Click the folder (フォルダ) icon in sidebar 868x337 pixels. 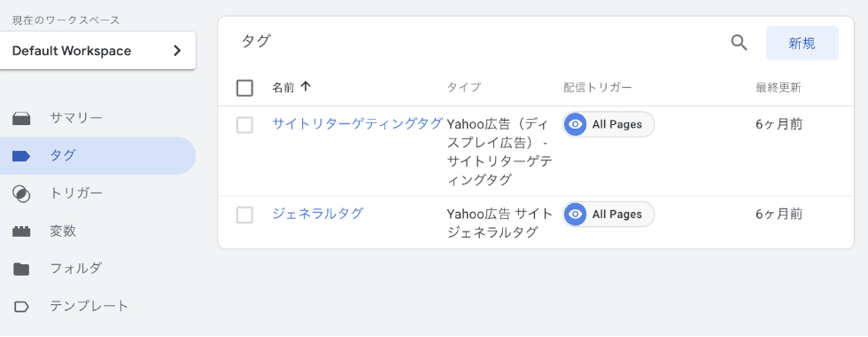point(21,269)
